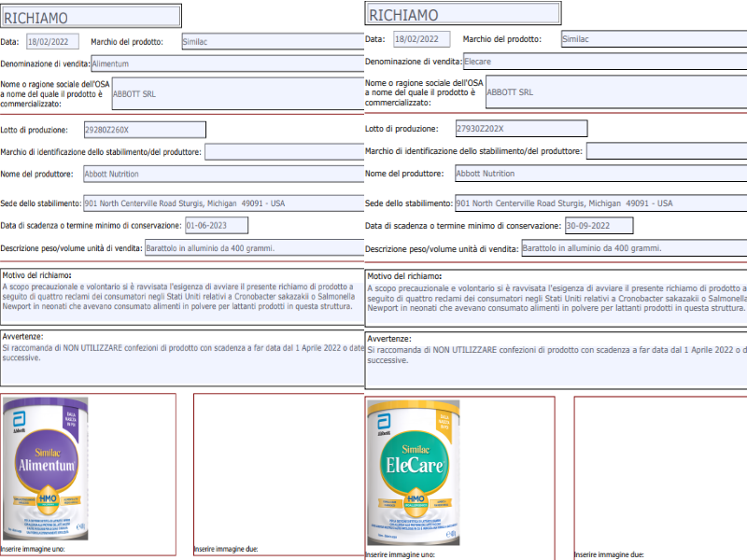
Task: Click the Marchio del prodotto field in the Alimentum form
Action: 273,41
